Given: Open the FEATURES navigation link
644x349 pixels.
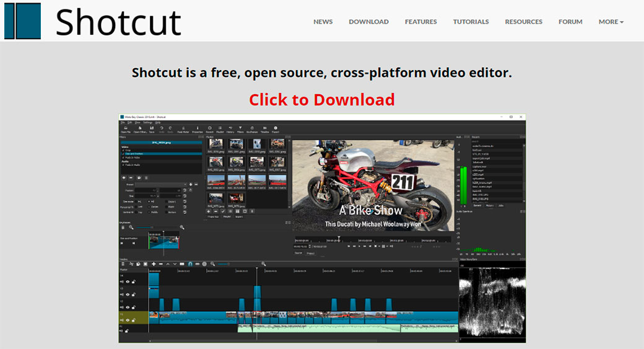Looking at the screenshot, I should pyautogui.click(x=420, y=22).
